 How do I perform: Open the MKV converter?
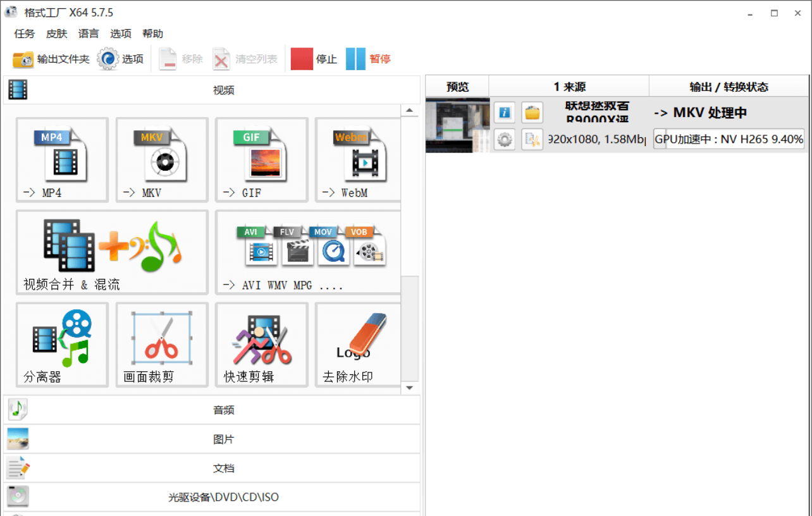(161, 159)
